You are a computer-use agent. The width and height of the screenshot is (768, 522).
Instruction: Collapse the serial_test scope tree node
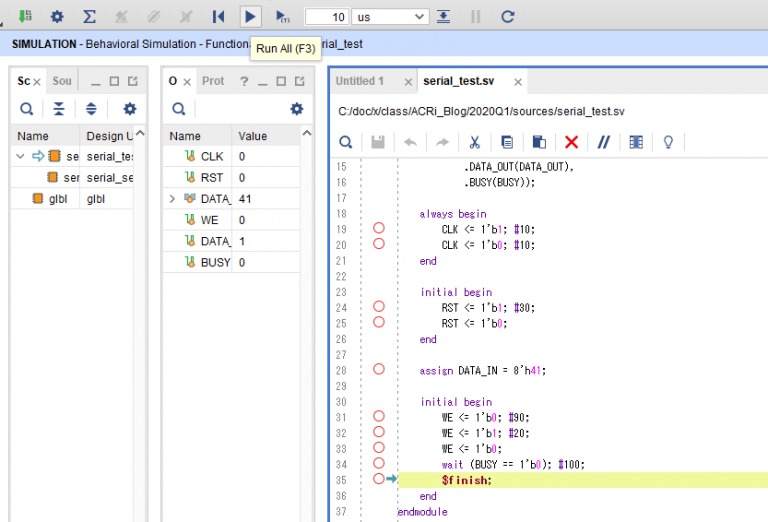21,156
